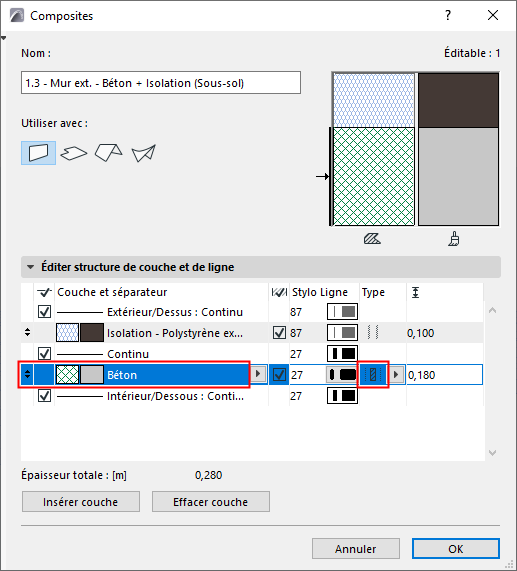Select the Isolation - Polystyrène layer row
The width and height of the screenshot is (517, 571).
point(252,332)
